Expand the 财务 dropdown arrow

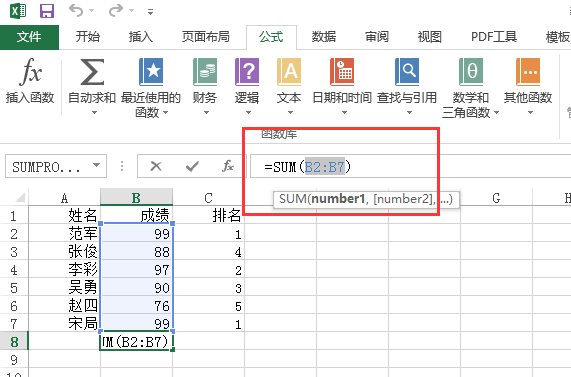(x=206, y=113)
